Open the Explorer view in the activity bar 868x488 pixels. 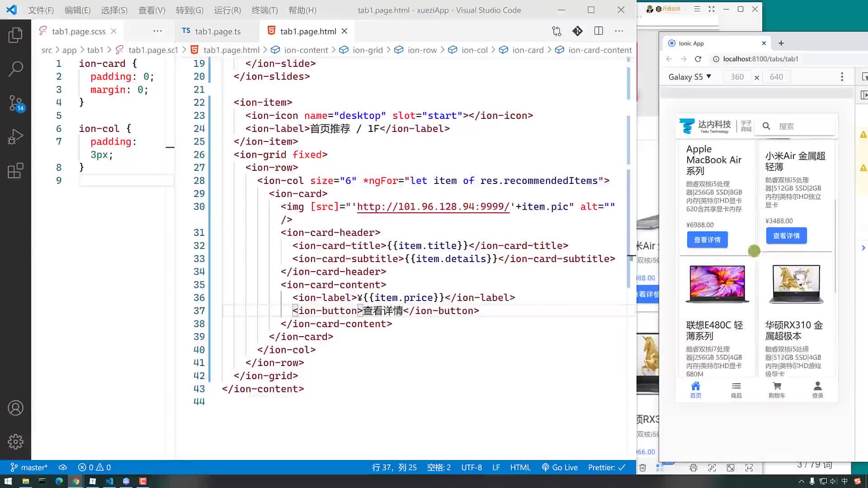(15, 35)
